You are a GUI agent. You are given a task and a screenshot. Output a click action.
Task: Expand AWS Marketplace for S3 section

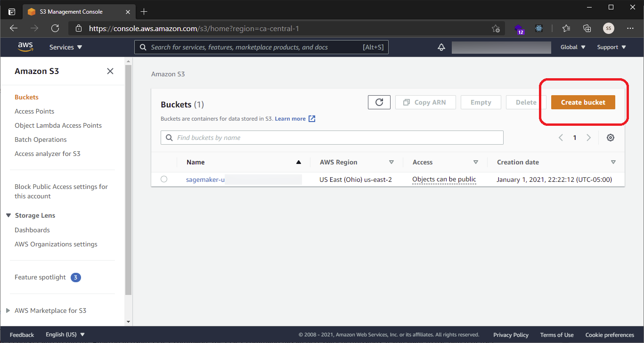click(8, 310)
